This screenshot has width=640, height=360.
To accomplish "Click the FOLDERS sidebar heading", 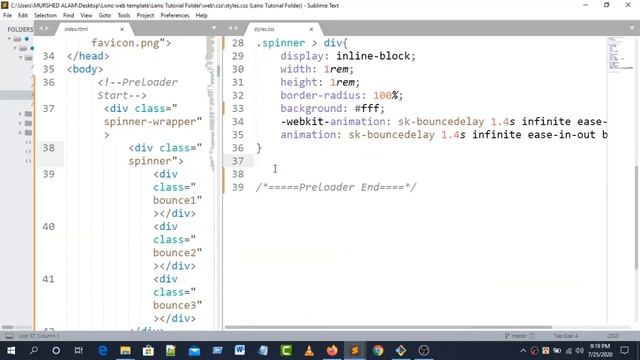I will pyautogui.click(x=20, y=29).
